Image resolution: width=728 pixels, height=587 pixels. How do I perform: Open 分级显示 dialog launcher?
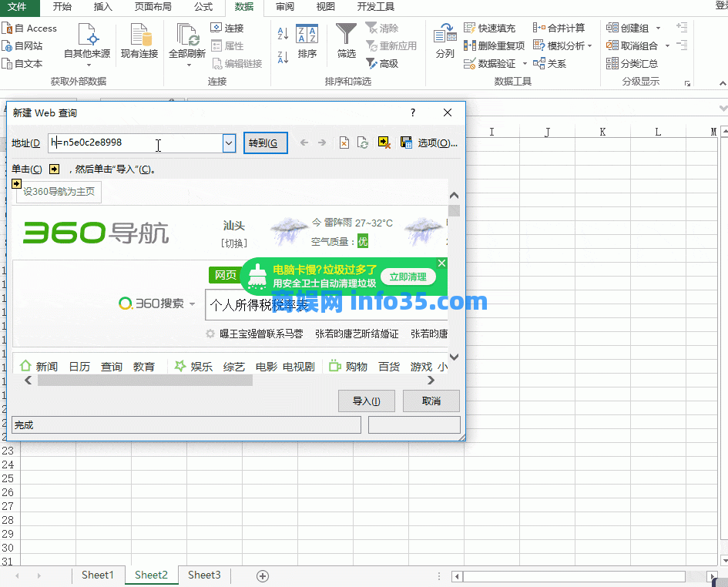click(688, 84)
